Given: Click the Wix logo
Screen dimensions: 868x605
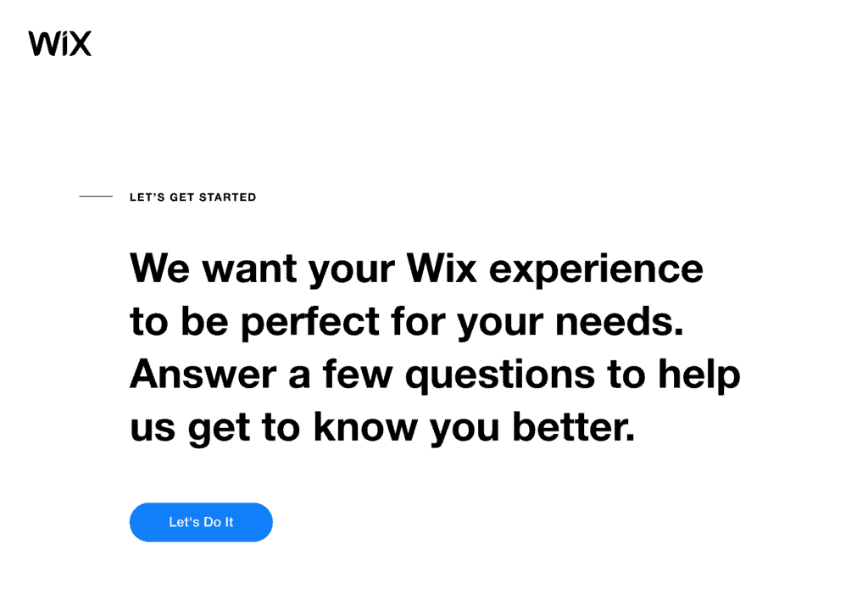Looking at the screenshot, I should [60, 43].
